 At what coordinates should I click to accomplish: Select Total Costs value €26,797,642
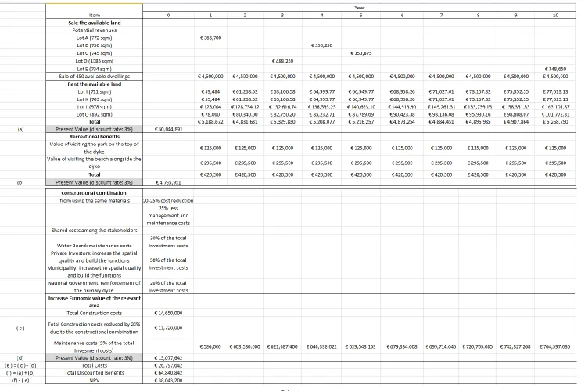[x=168, y=365]
